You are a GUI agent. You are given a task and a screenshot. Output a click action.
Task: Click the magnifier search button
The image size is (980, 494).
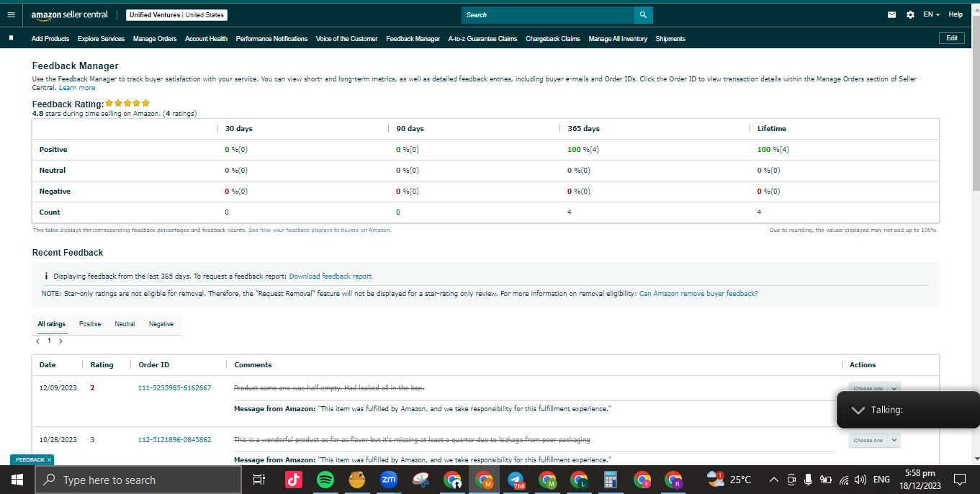pyautogui.click(x=643, y=14)
